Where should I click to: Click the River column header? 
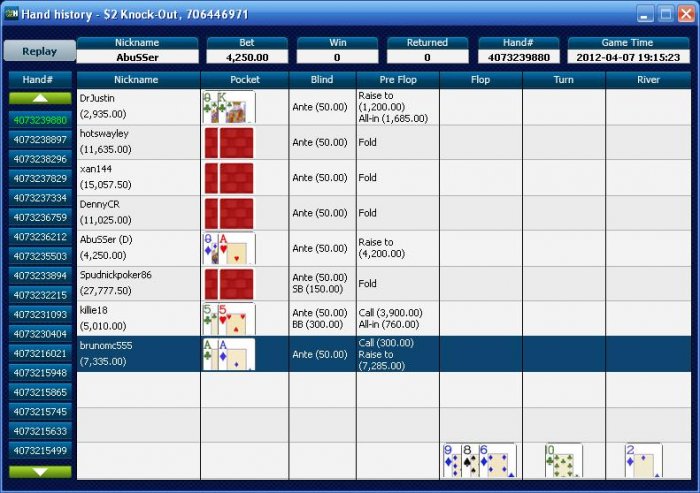pos(649,80)
